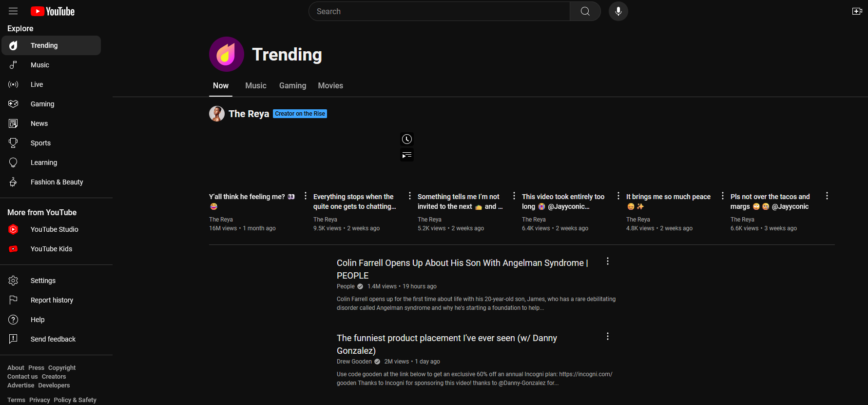Select the Now tab
Viewport: 868px width, 405px height.
click(x=221, y=85)
